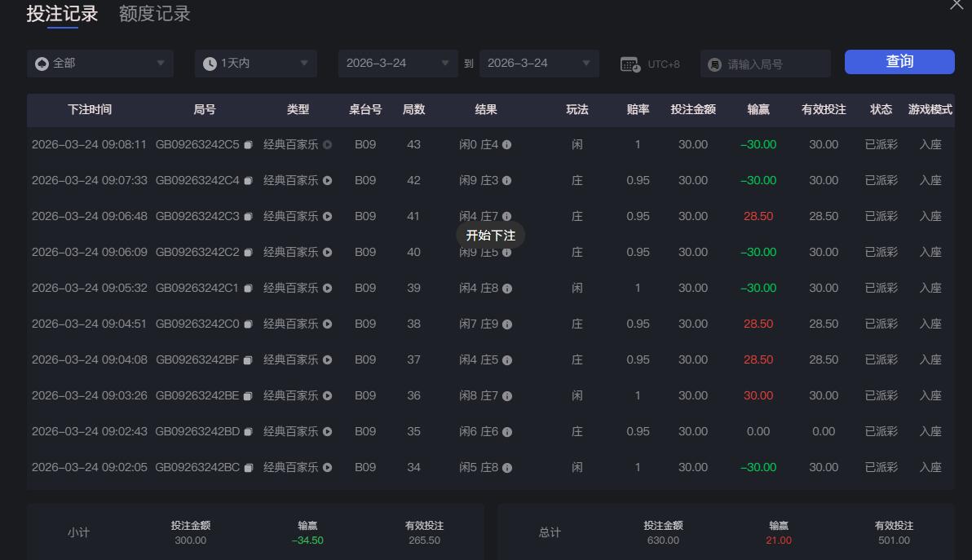972x560 pixels.
Task: Click the 开始下注 notification banner
Action: (490, 235)
